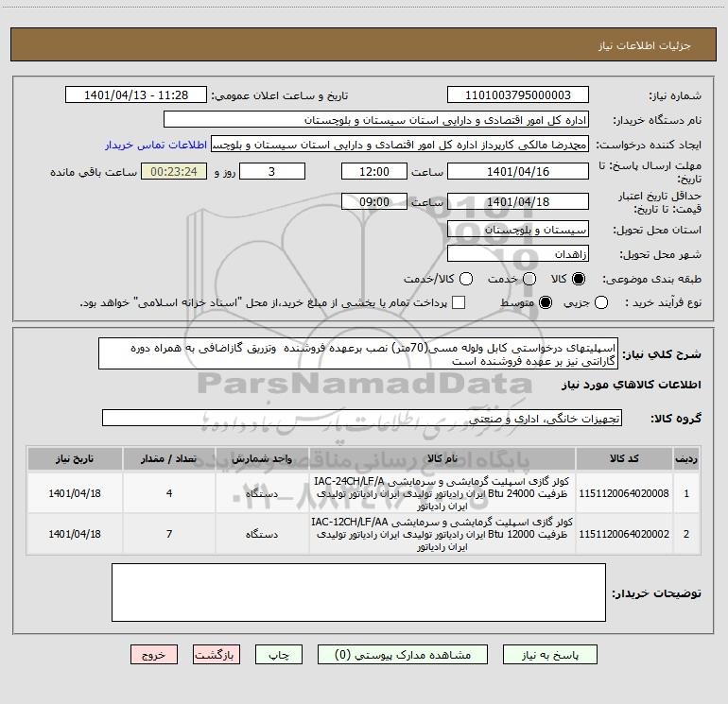This screenshot has width=728, height=704.
Task: Click the remaining days field showing 3
Action: point(272,171)
